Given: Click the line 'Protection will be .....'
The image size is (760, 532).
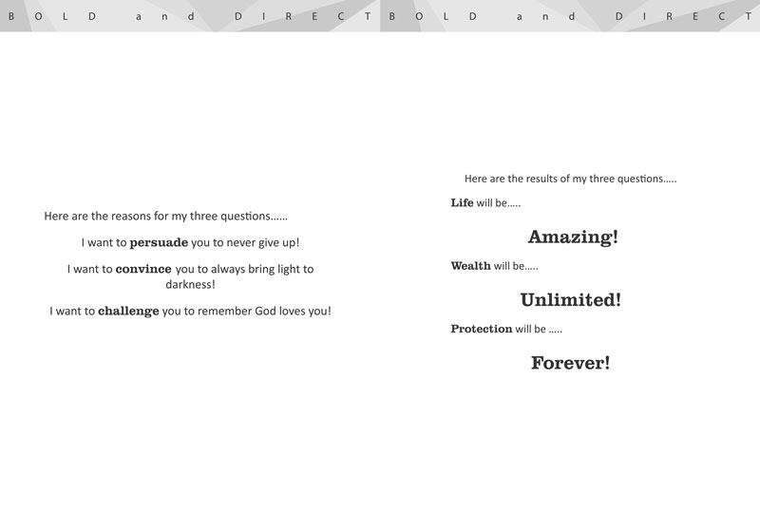Looking at the screenshot, I should [506, 329].
